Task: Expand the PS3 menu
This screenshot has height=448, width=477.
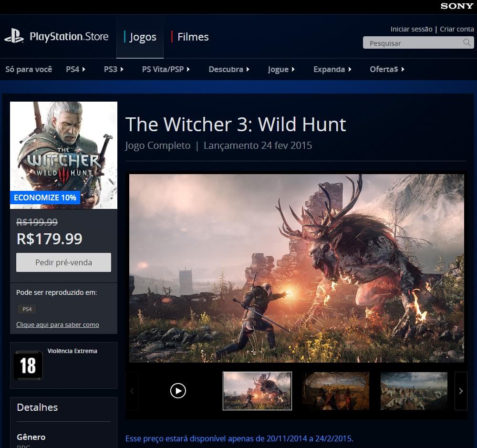Action: tap(114, 69)
